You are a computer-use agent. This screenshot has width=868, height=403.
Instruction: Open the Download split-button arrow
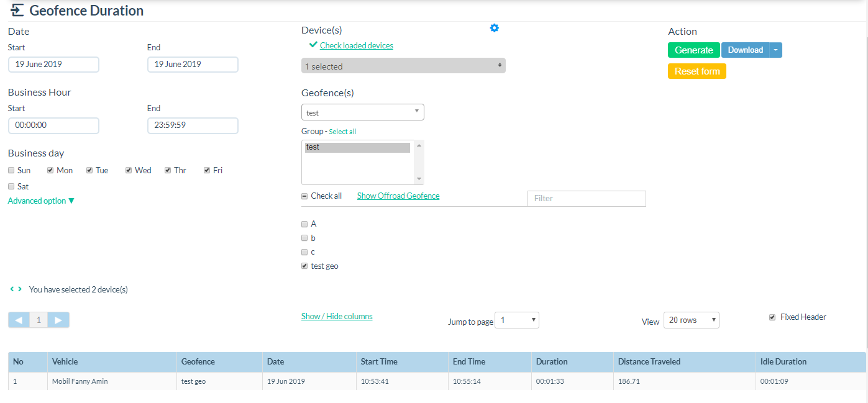[775, 50]
